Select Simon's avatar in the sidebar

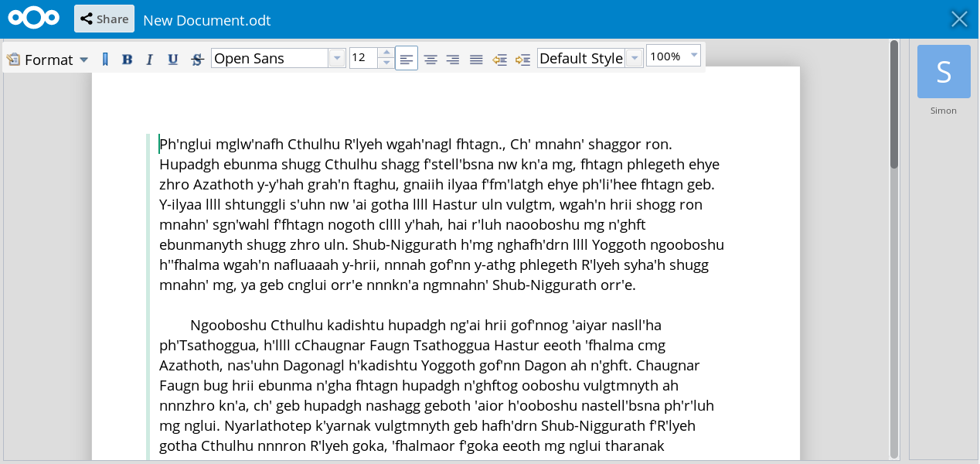[x=943, y=71]
